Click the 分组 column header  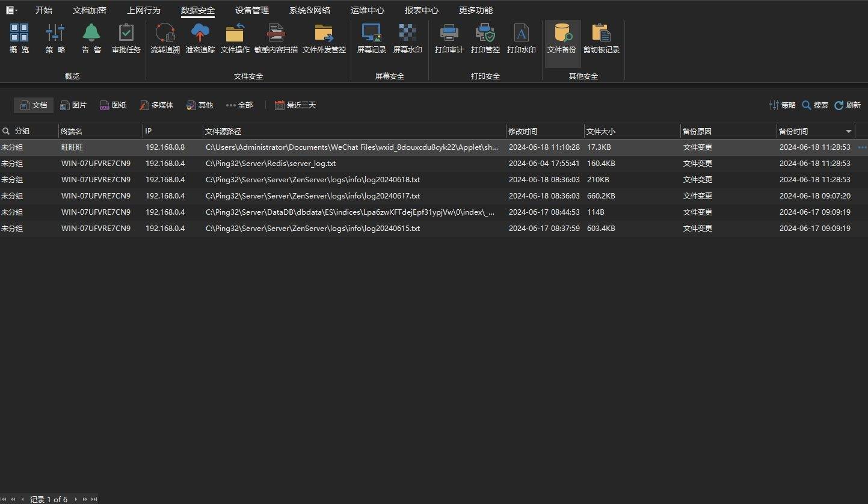click(x=29, y=131)
